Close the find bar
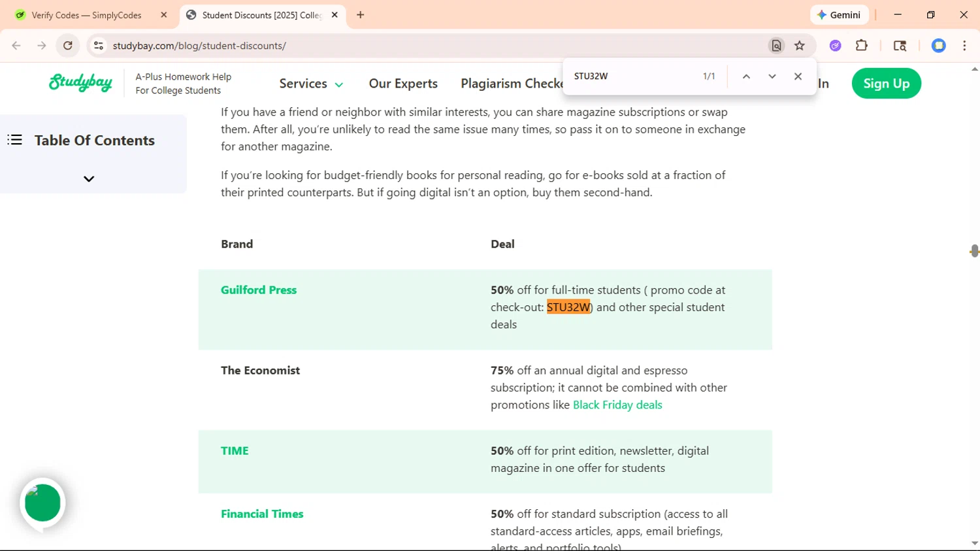Screen dimensions: 980x551 pyautogui.click(x=798, y=76)
